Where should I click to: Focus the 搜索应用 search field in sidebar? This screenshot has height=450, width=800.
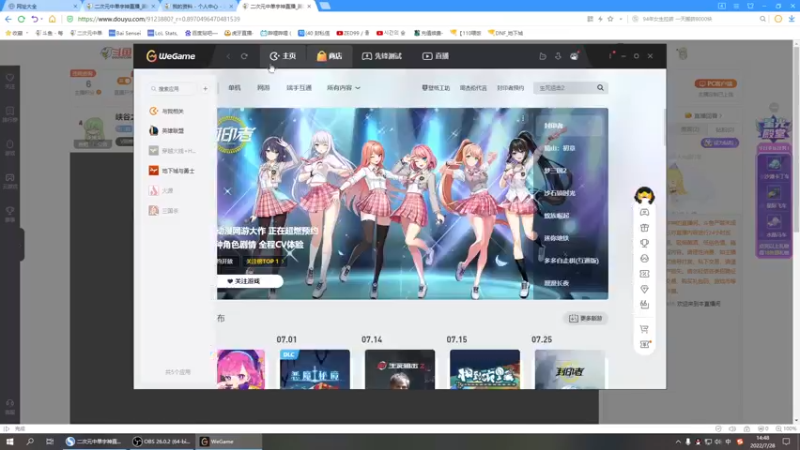click(172, 89)
